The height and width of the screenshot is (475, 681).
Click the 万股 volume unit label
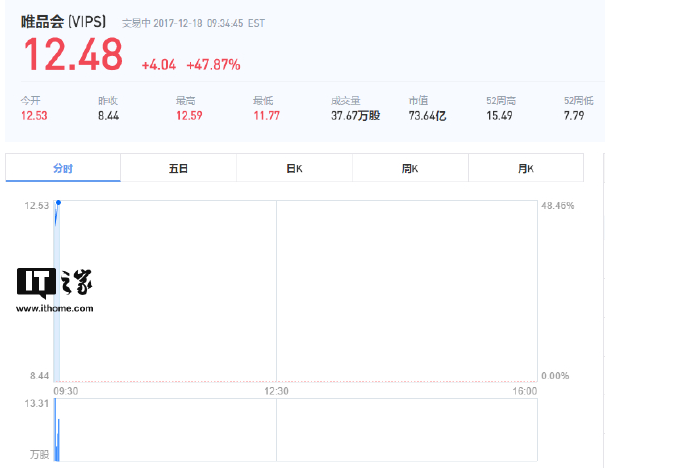pos(39,454)
